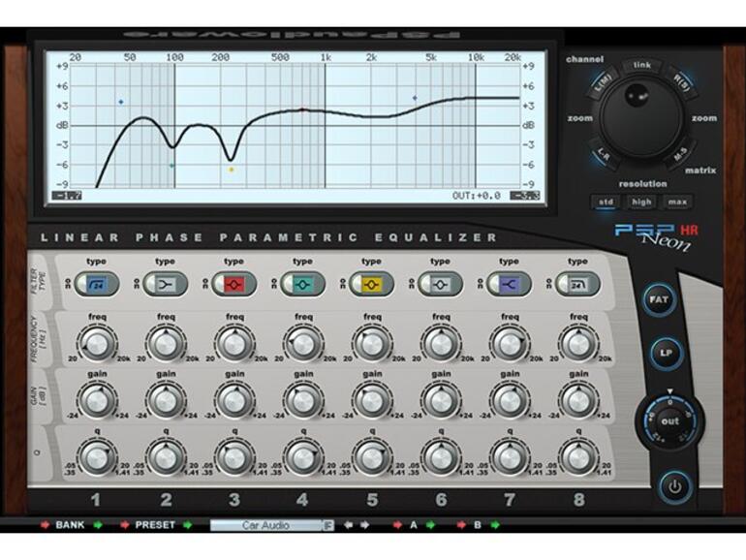Click yellow band node near 230 Hz
This screenshot has height=560, width=746.
(232, 170)
